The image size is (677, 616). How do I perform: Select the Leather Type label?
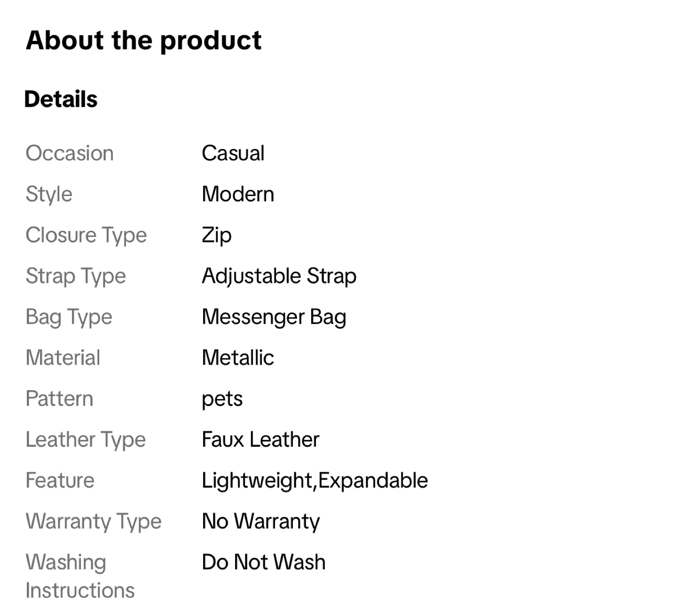pyautogui.click(x=86, y=440)
